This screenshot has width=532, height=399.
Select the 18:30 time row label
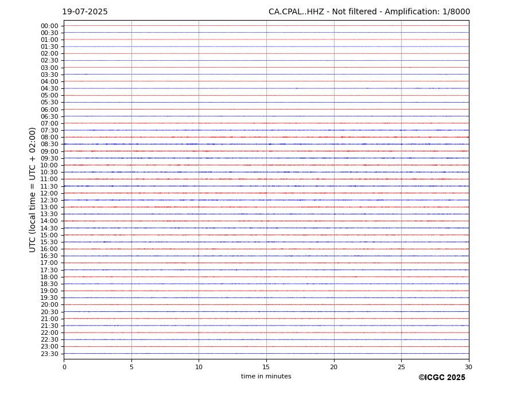[x=49, y=284]
